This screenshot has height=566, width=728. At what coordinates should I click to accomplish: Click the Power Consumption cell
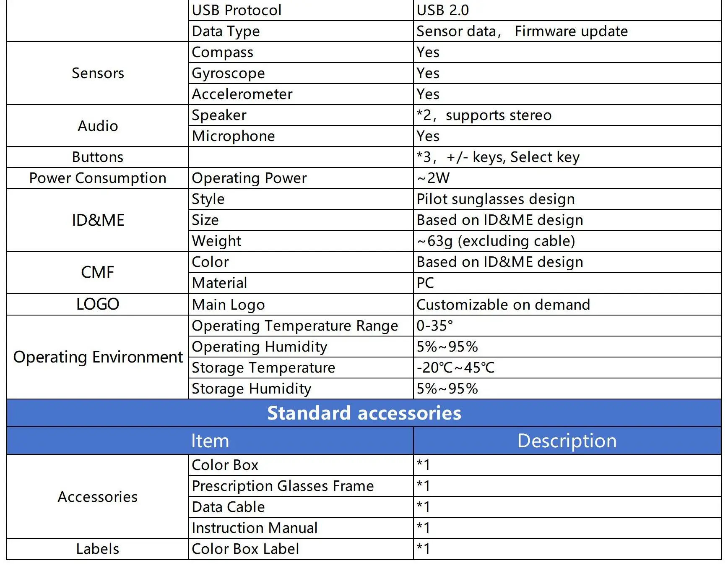(98, 178)
